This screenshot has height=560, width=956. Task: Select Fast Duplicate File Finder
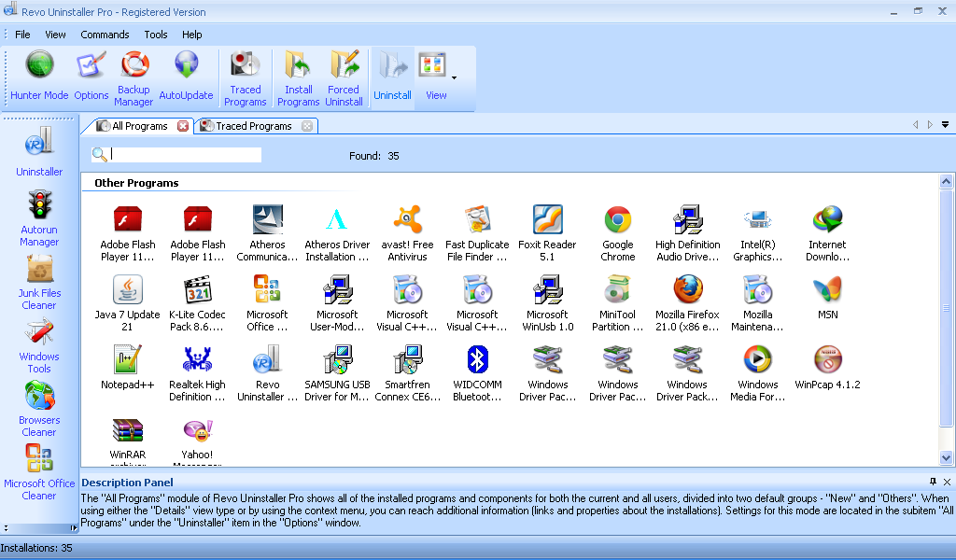[477, 232]
